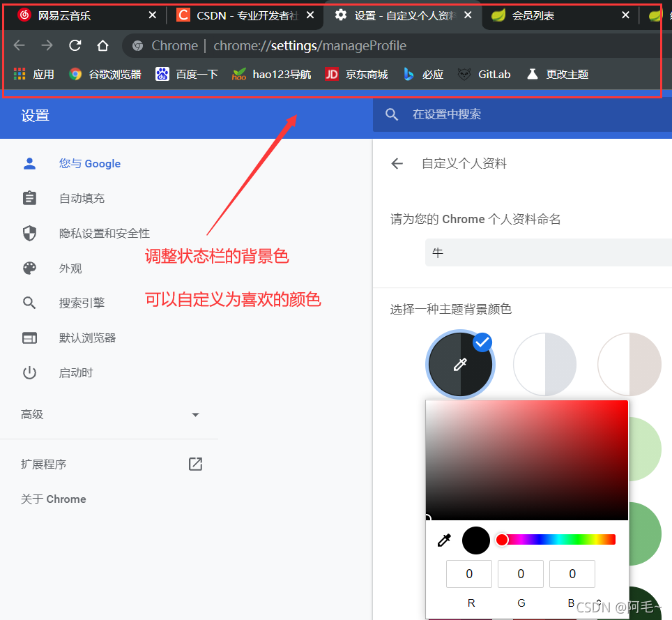The width and height of the screenshot is (672, 620).
Task: Open the 谷歌浏览器 bookmark
Action: [x=105, y=74]
